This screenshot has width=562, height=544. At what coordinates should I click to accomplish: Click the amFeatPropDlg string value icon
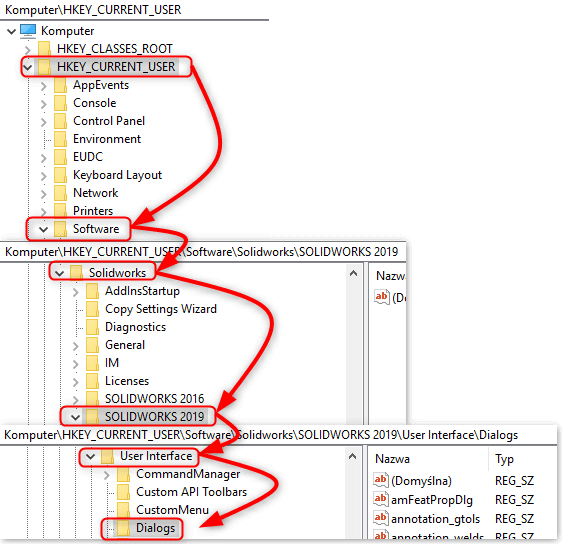(381, 499)
